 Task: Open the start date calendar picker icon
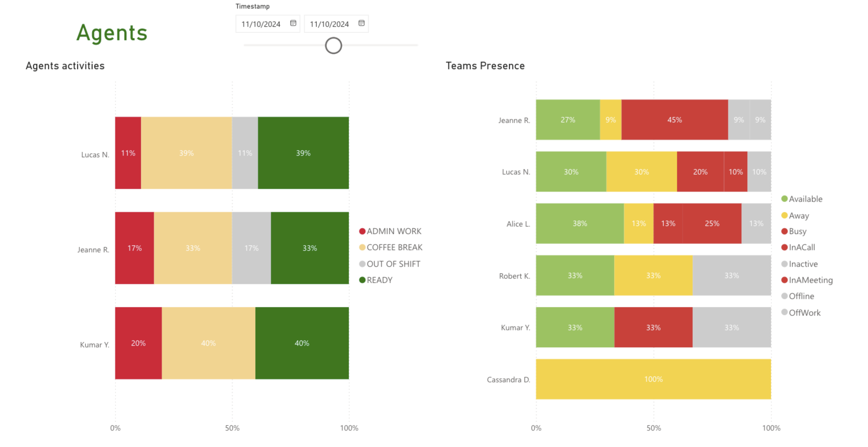[293, 23]
